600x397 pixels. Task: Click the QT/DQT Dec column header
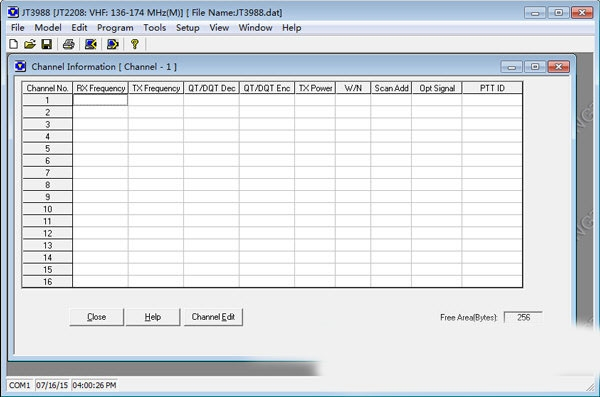pyautogui.click(x=212, y=88)
